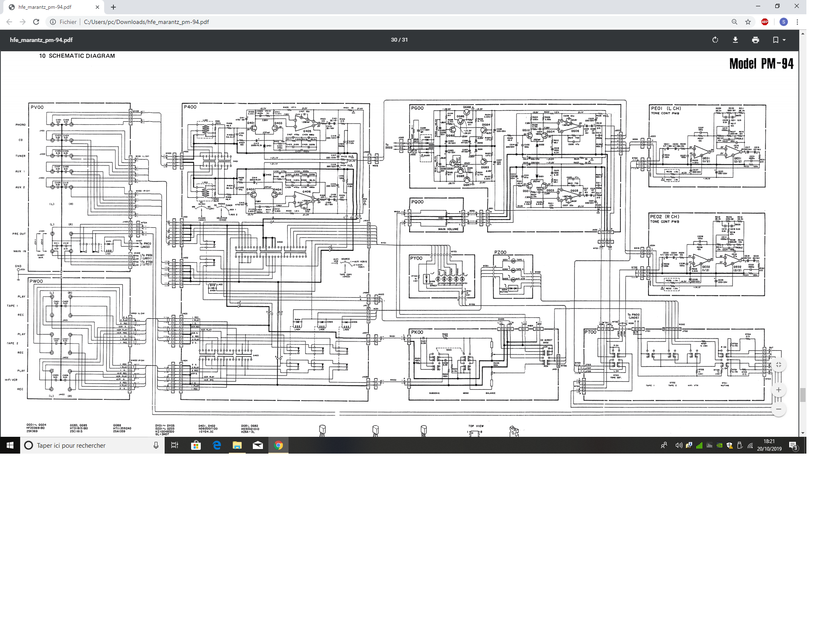Zoom out of the schematic
The height and width of the screenshot is (630, 840).
pyautogui.click(x=779, y=409)
